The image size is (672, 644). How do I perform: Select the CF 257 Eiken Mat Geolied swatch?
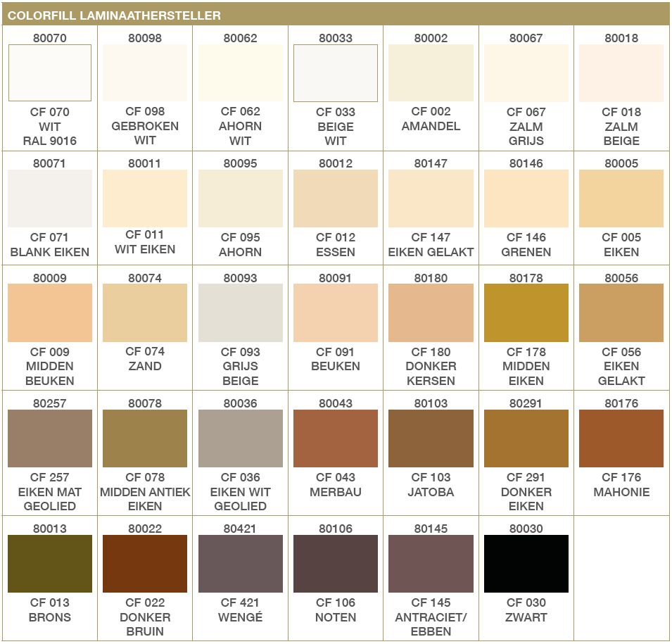click(50, 438)
